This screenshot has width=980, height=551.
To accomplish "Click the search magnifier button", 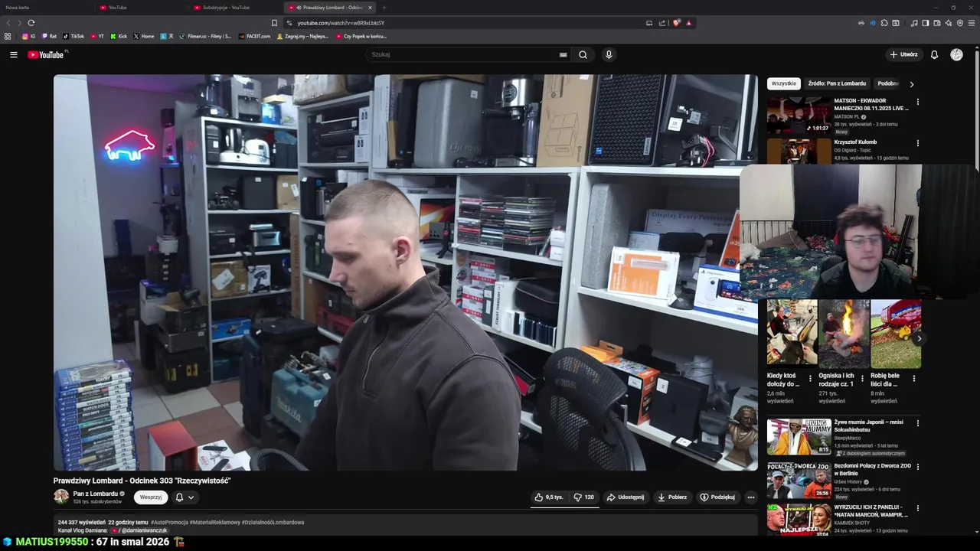I will [x=583, y=55].
